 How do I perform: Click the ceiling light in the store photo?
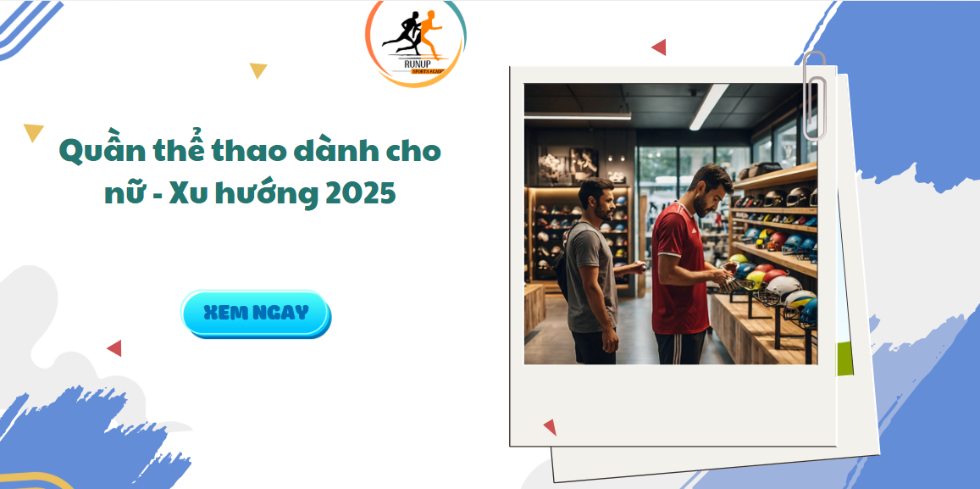[x=709, y=107]
